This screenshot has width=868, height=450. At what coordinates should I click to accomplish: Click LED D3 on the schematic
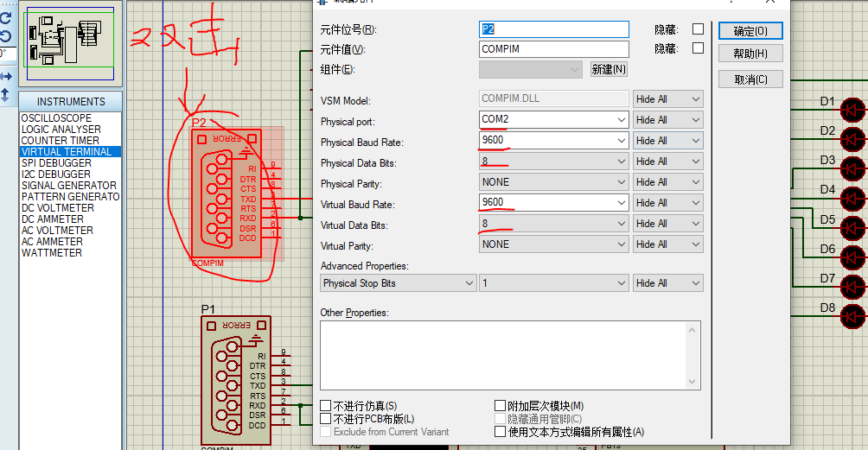pos(852,168)
